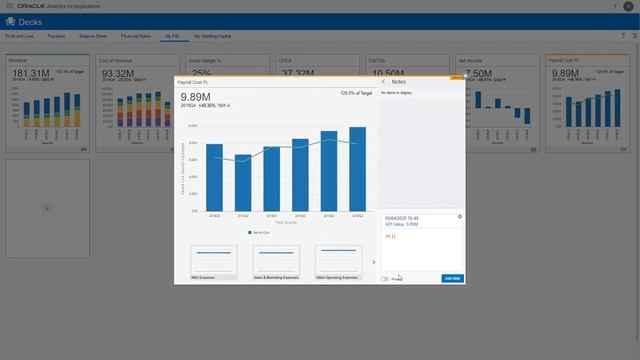The width and height of the screenshot is (640, 360).
Task: Open the note settings gear icon
Action: (x=460, y=217)
